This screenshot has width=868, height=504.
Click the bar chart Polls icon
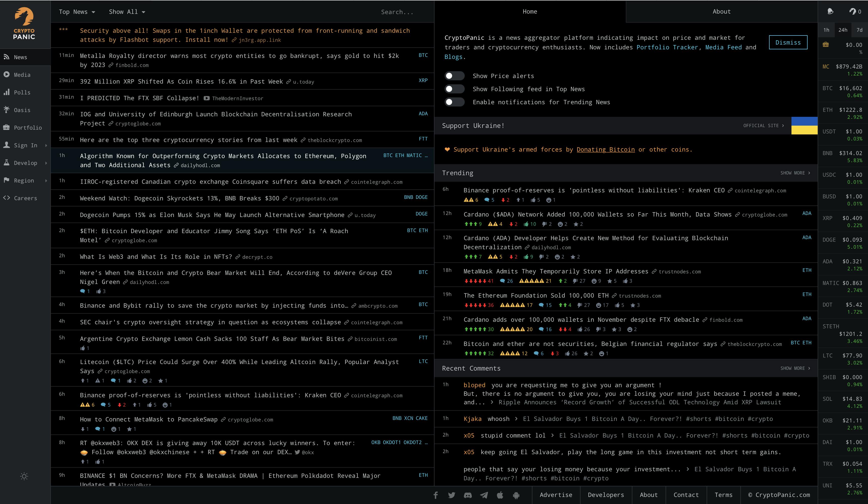coord(7,92)
